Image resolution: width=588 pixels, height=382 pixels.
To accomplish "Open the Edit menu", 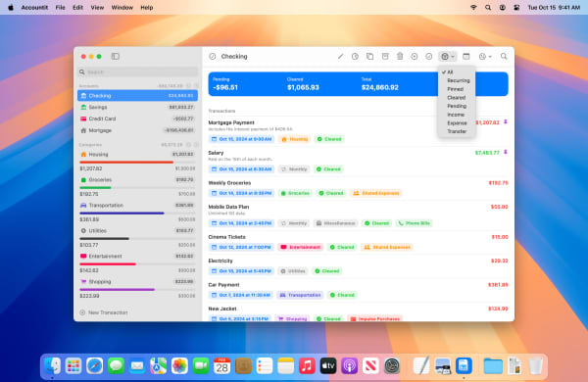I will point(77,8).
